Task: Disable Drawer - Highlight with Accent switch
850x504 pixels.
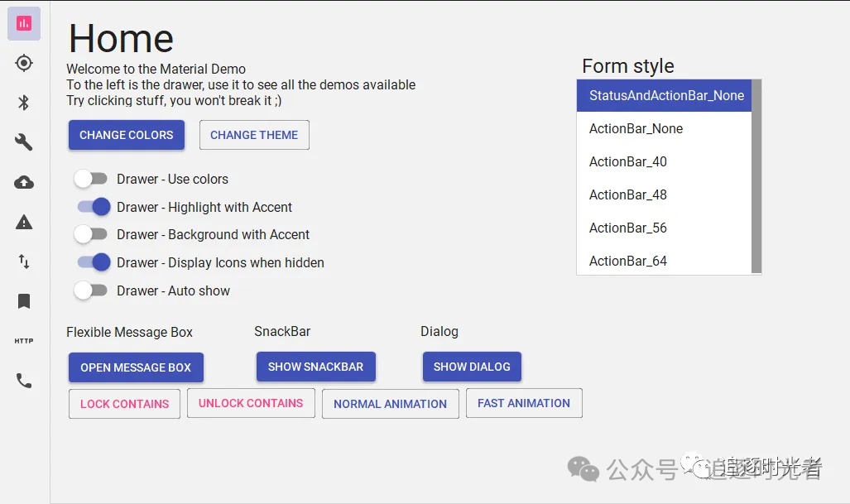Action: coord(94,206)
